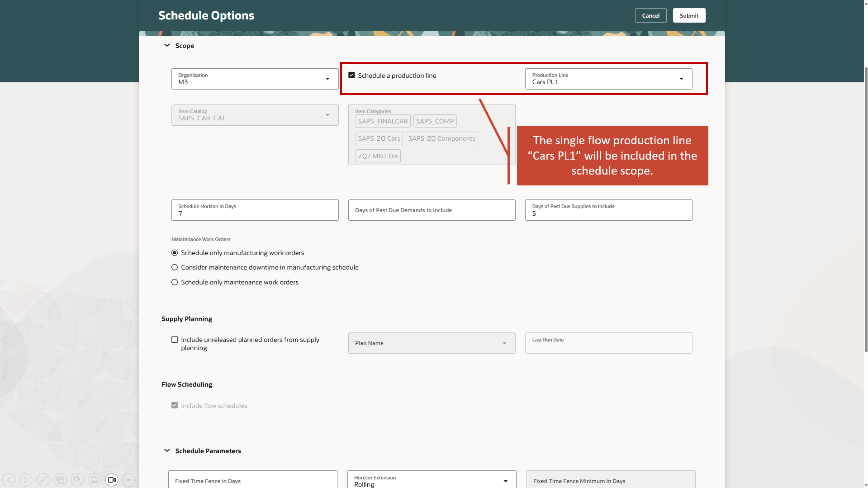Screen dimensions: 868x488
Task: Select Schedule only manufacturing work orders
Action: 175,253
